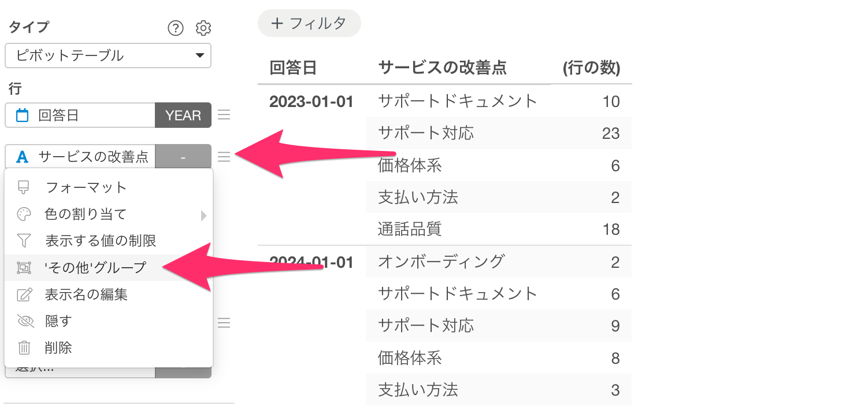
Task: Click the 回答日 column header
Action: (293, 68)
